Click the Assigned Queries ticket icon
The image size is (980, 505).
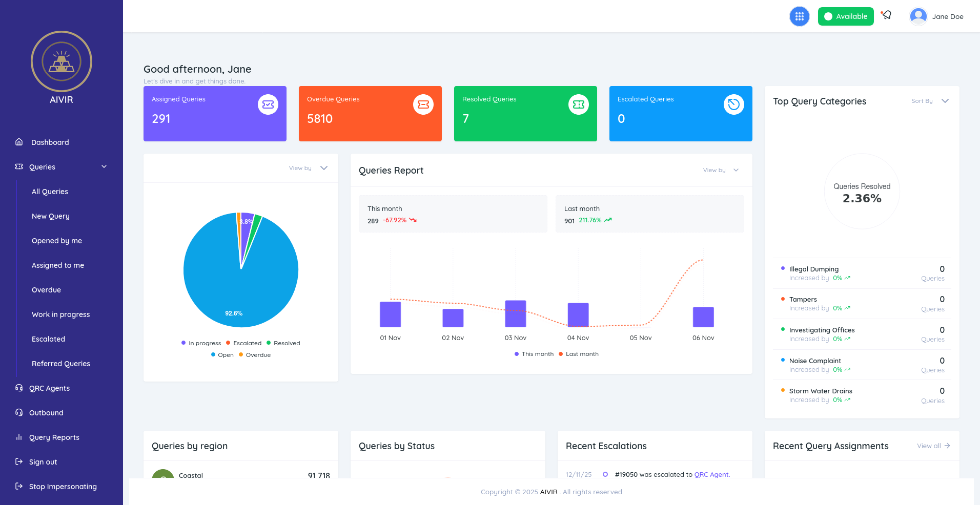tap(268, 104)
